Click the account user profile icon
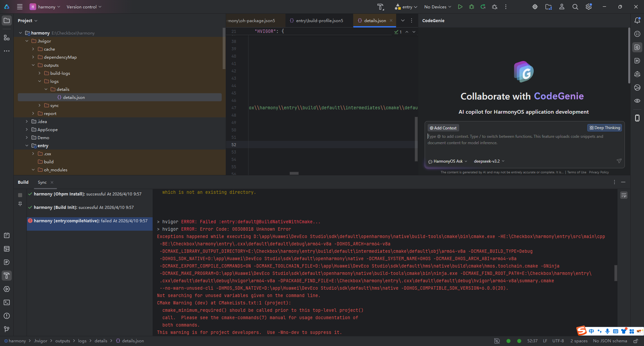644x346 pixels. (562, 7)
